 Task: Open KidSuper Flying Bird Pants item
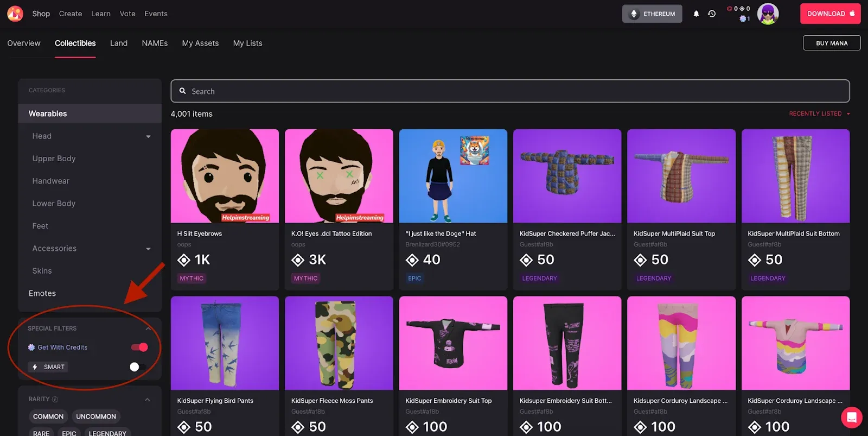(x=225, y=366)
